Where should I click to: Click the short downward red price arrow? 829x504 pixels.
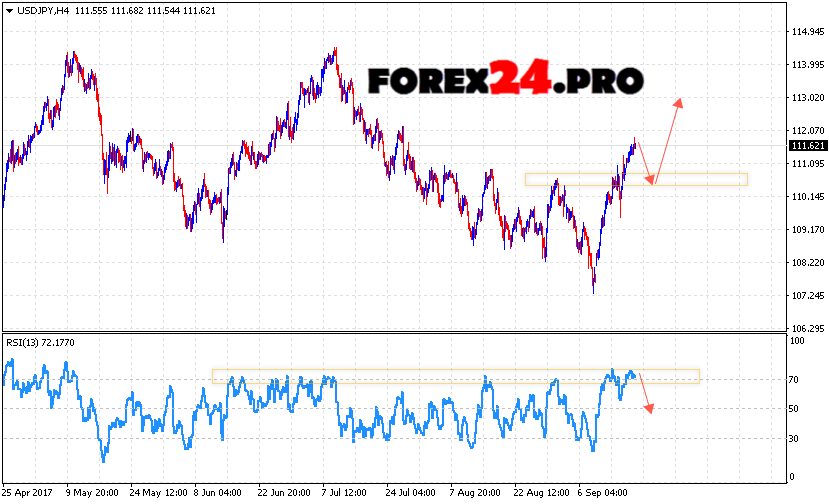click(643, 162)
